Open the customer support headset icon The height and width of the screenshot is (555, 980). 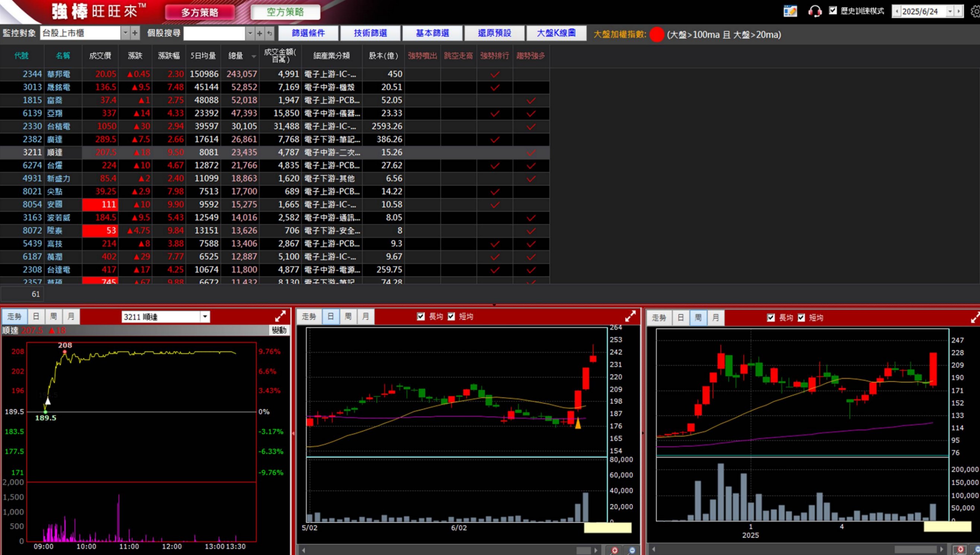click(815, 11)
